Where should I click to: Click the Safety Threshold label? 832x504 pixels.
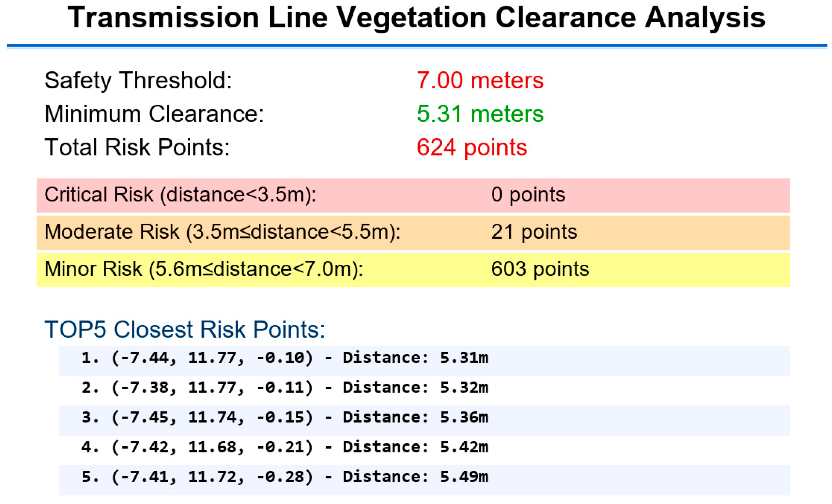coord(138,80)
